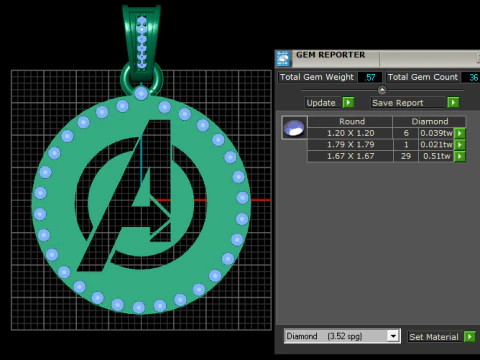
Task: Open the Diamond material dropdown
Action: (x=393, y=336)
